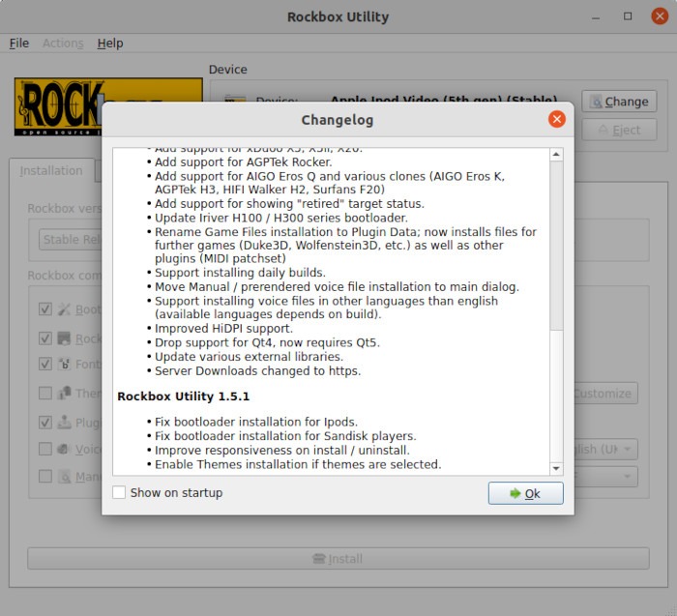677x616 pixels.
Task: Click the Install button
Action: 338,559
